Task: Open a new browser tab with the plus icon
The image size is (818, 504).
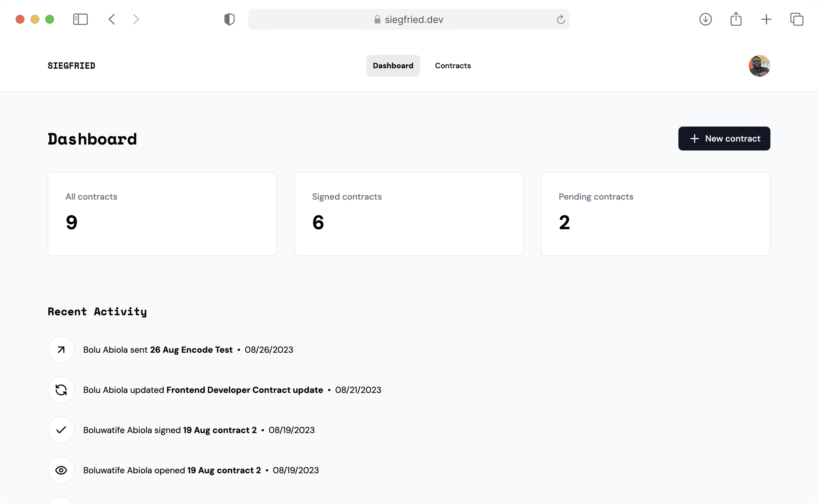Action: pos(766,19)
